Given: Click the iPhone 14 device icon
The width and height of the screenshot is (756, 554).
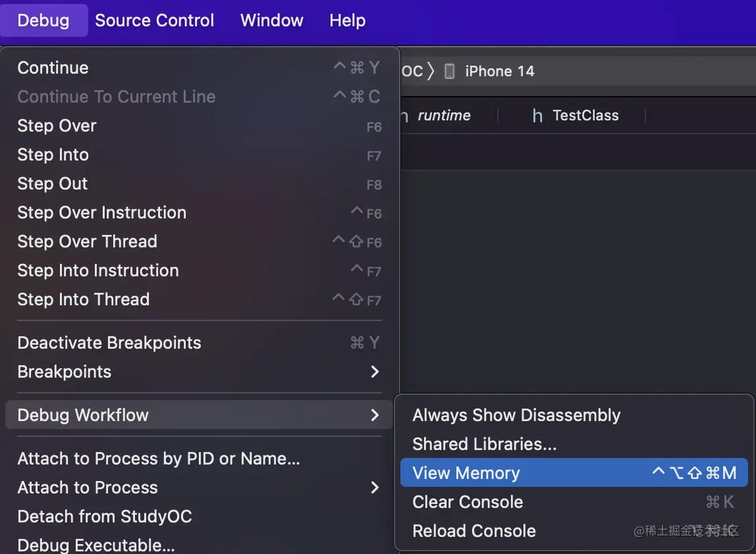Looking at the screenshot, I should pos(450,71).
